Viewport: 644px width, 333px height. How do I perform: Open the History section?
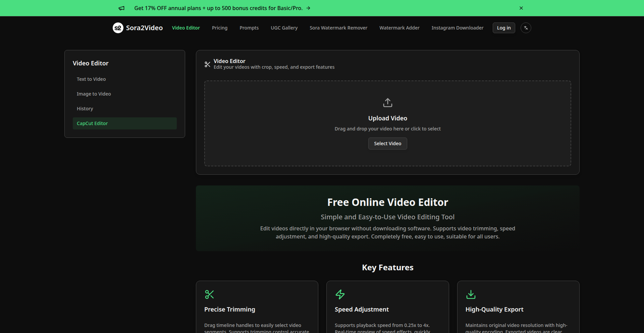point(85,108)
